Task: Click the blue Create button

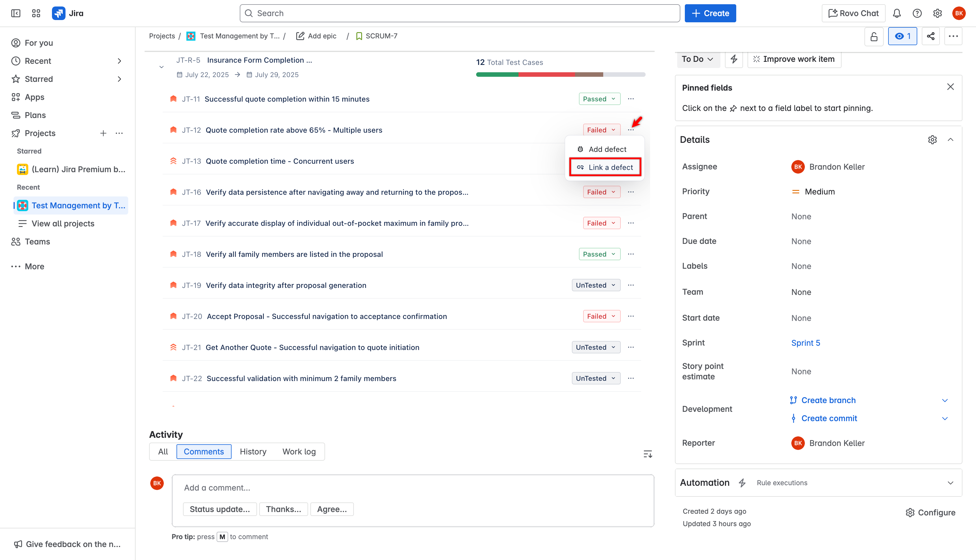Action: (710, 14)
